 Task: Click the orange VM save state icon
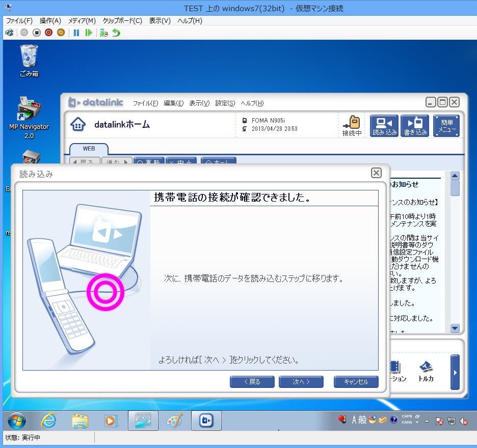61,33
